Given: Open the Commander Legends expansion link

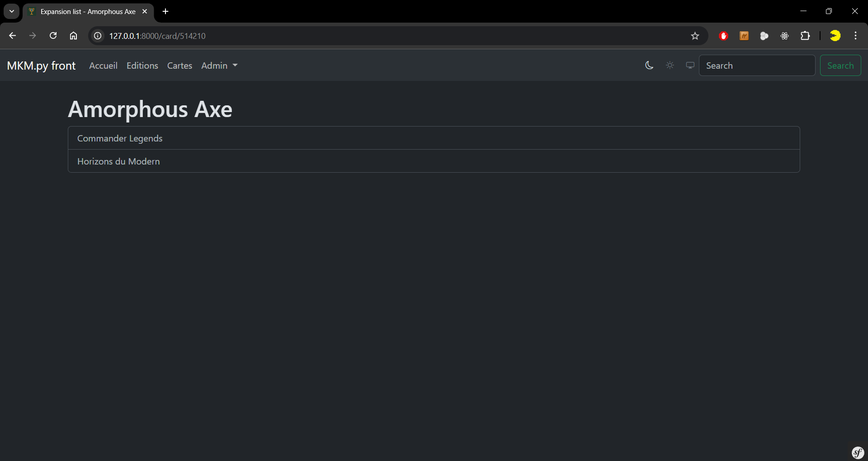Looking at the screenshot, I should 120,138.
